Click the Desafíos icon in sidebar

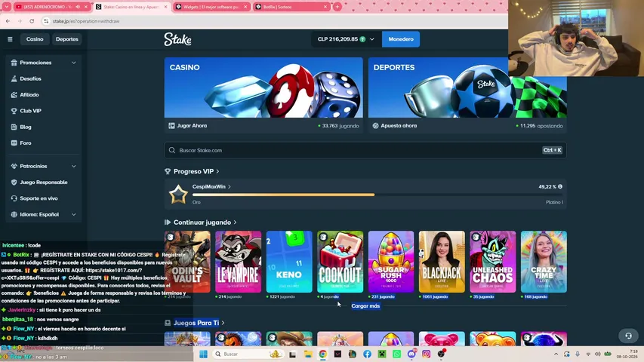tap(14, 78)
